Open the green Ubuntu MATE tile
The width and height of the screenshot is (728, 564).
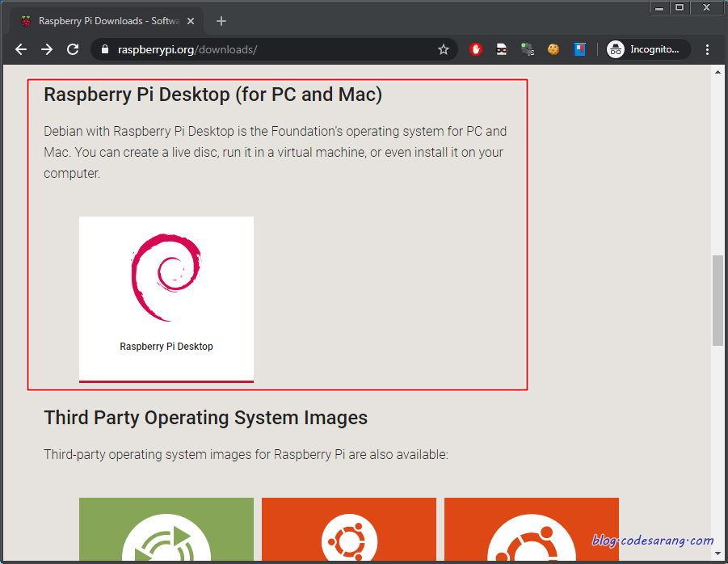pyautogui.click(x=166, y=529)
